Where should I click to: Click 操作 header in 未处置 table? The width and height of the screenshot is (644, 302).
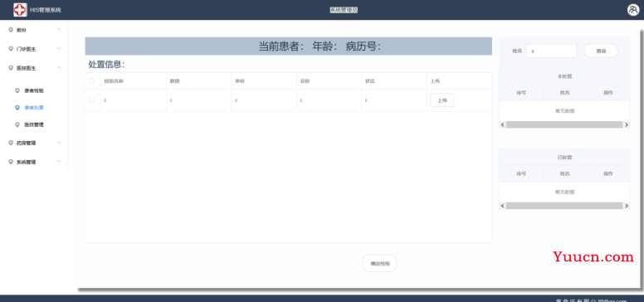(607, 93)
